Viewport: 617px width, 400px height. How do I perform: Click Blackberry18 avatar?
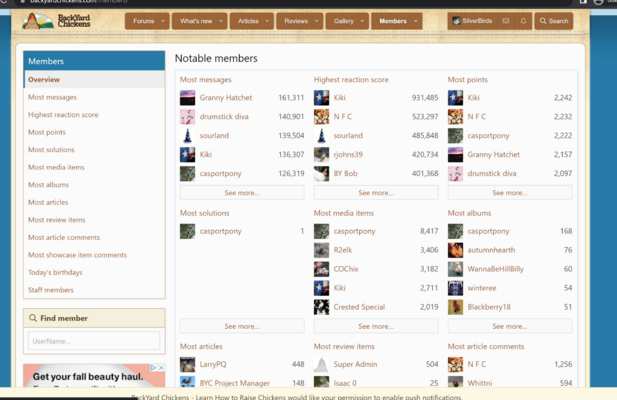(x=455, y=307)
